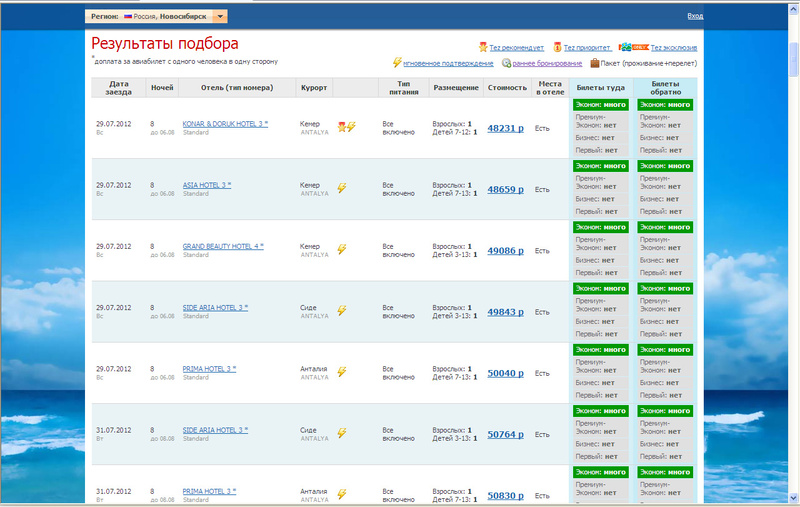Click the Размещение column header
Screen dimensions: 800x507
pyautogui.click(x=456, y=88)
